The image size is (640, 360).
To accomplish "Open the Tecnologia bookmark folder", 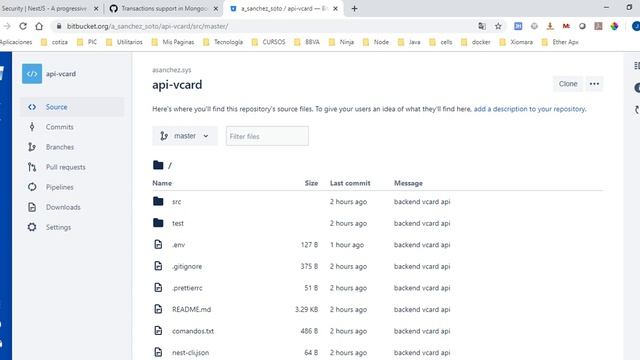I will pyautogui.click(x=223, y=42).
